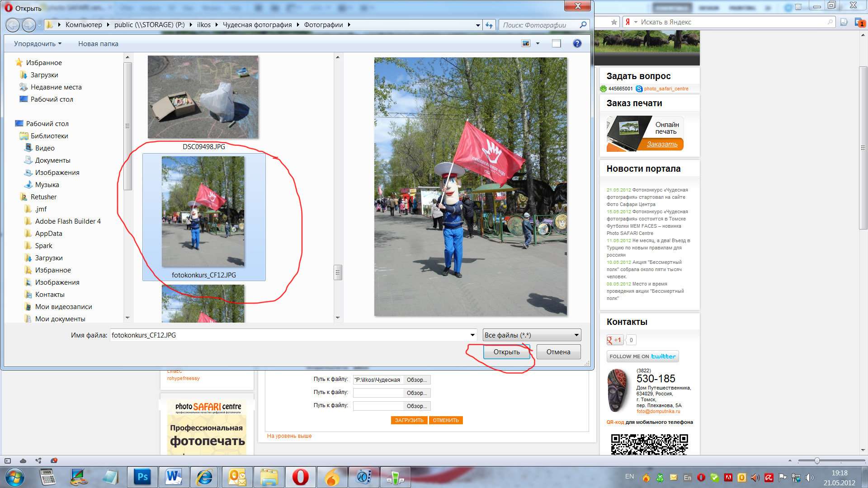The image size is (868, 488).
Task: Click the Открыть button
Action: coord(506,352)
